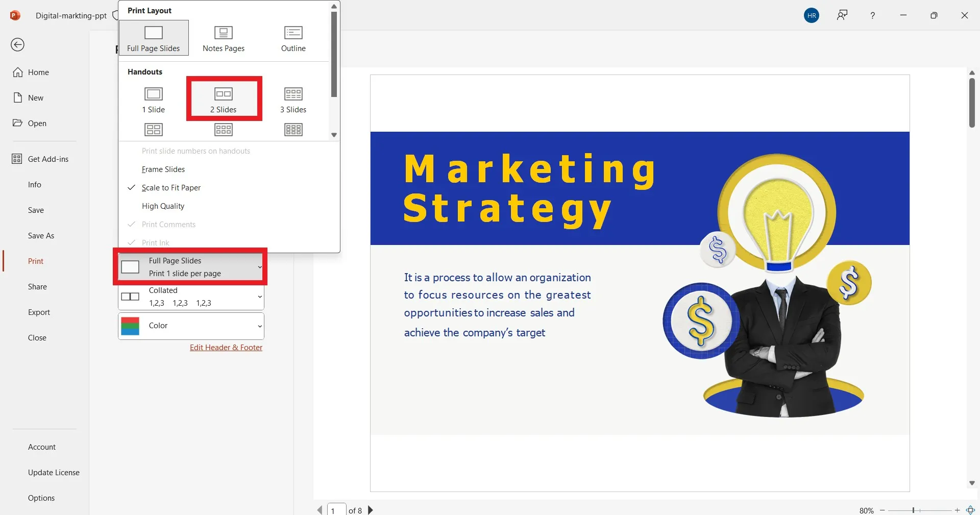Image resolution: width=980 pixels, height=515 pixels.
Task: Select the 1 Slide handout option
Action: pyautogui.click(x=153, y=99)
